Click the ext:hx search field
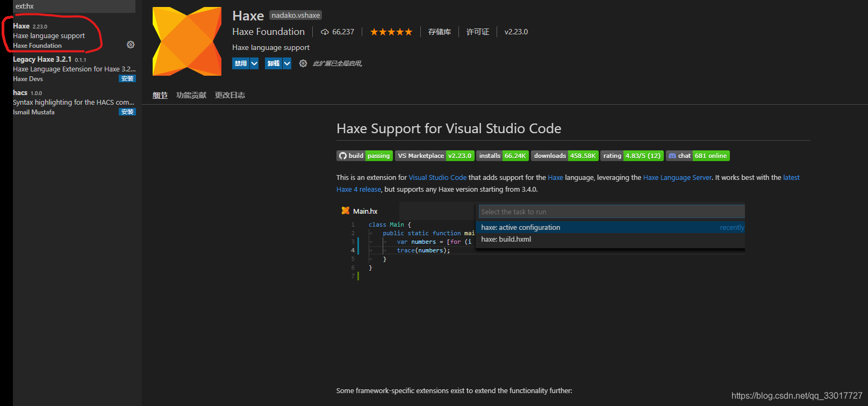 [x=74, y=6]
